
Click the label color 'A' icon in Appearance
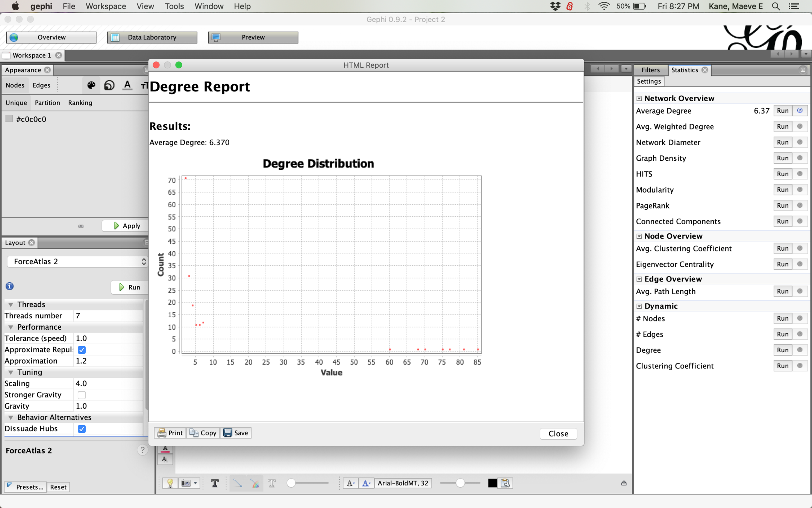pos(127,85)
